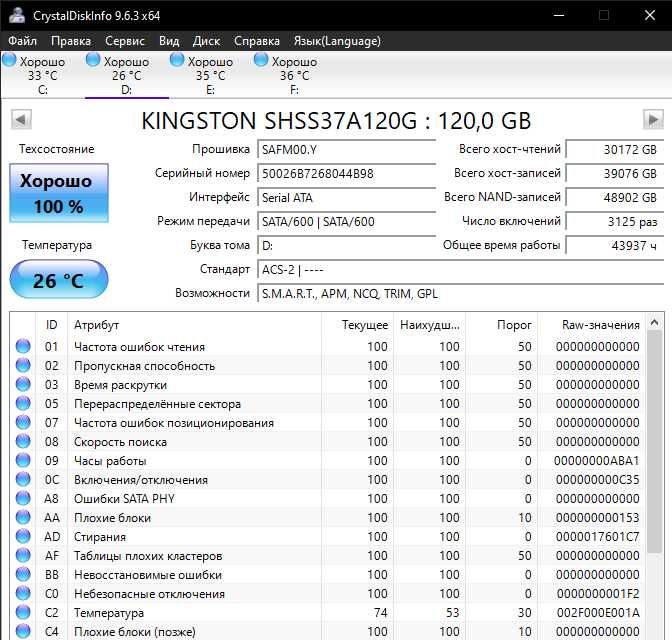Click the Возможности field S.M.A.R.T., APM, NCQ
This screenshot has height=640, width=672.
460,294
